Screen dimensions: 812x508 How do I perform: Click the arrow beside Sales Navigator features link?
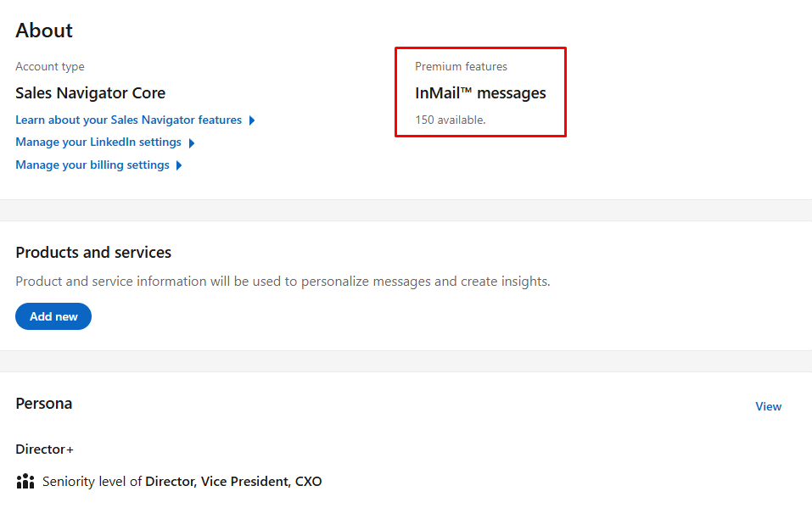(x=252, y=120)
